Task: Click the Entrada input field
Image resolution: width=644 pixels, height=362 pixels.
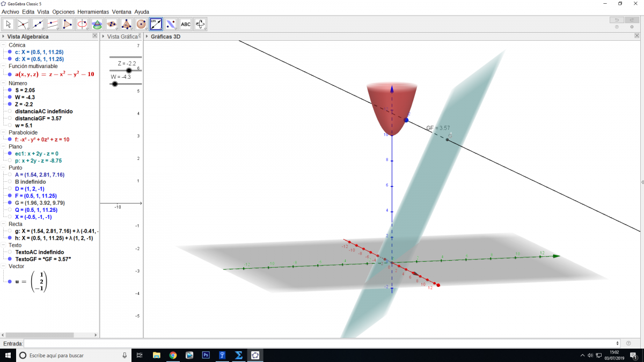Action: point(321,343)
